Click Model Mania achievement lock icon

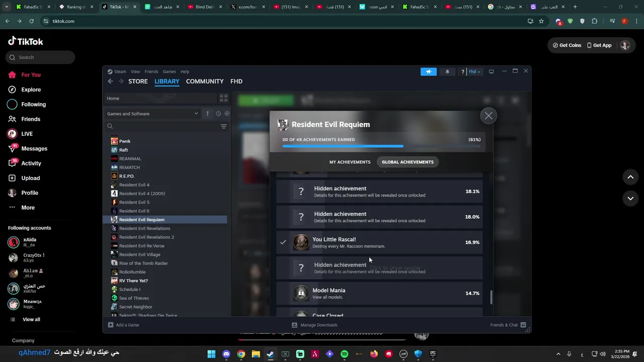click(301, 293)
